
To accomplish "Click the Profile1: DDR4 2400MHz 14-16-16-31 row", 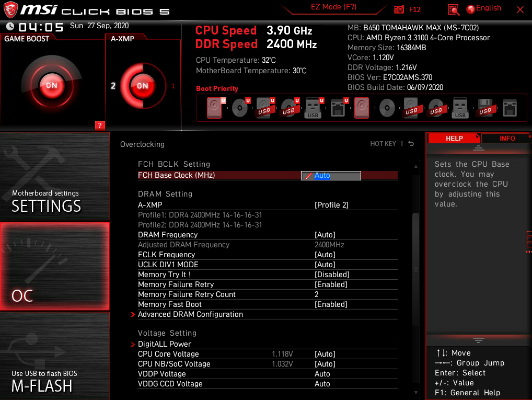I will pos(200,215).
